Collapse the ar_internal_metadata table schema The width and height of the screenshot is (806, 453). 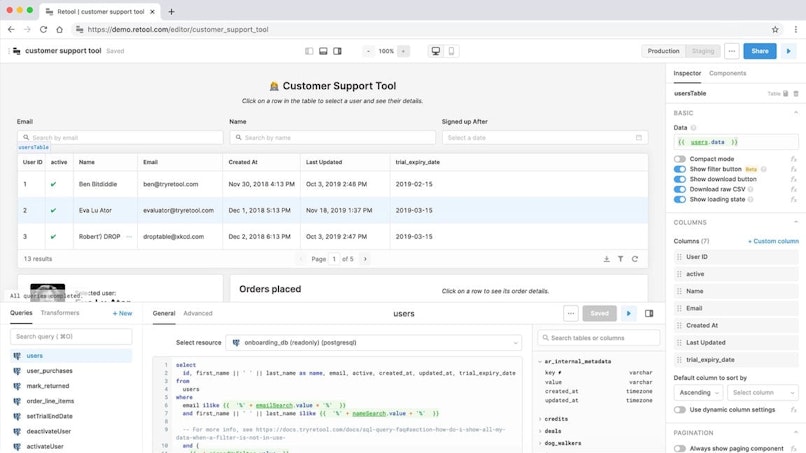tap(540, 361)
